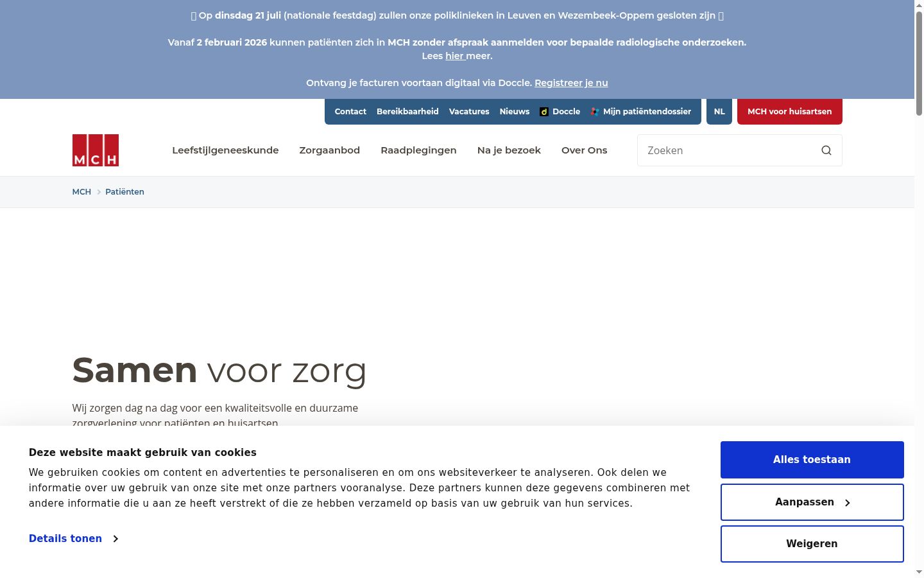Open the NL language selector

(x=719, y=112)
